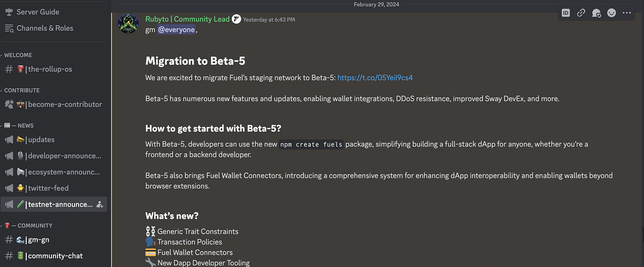This screenshot has height=267, width=644.
Task: Open Server Guide
Action: [38, 12]
